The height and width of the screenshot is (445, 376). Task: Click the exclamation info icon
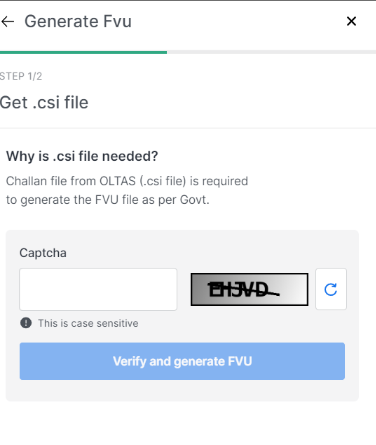click(26, 323)
